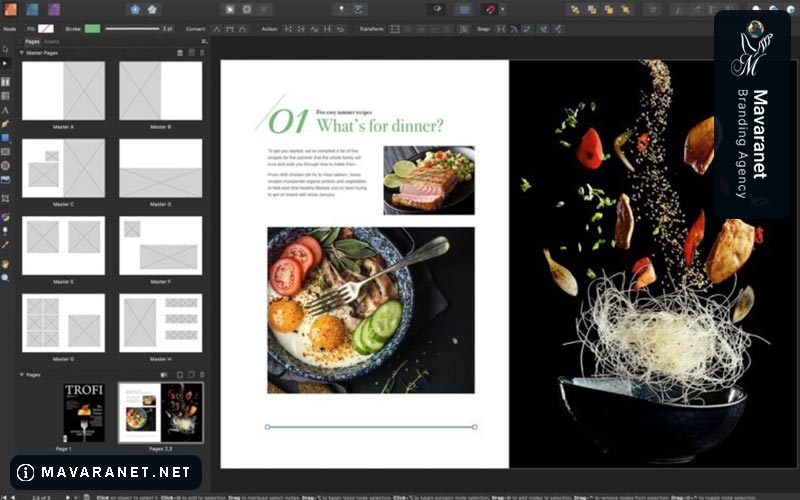Image resolution: width=800 pixels, height=500 pixels.
Task: Select the Page 1 TROFI cover thumbnail
Action: pos(84,413)
